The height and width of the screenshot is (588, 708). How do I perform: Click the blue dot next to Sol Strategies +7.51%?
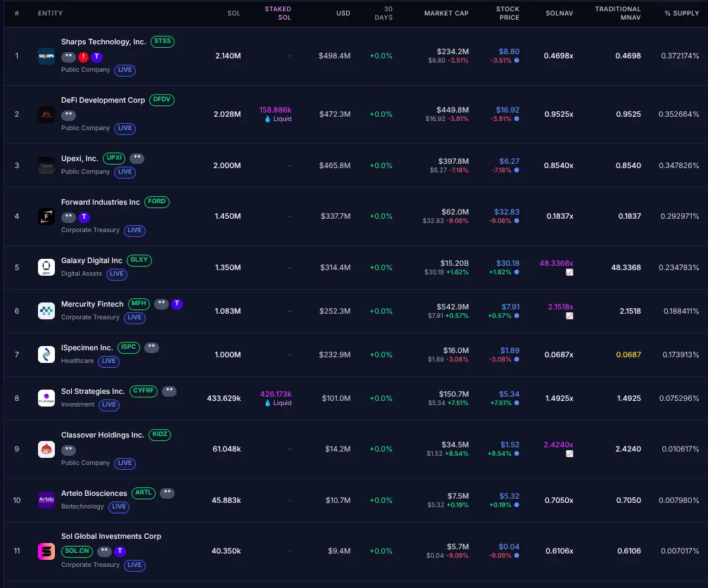(x=517, y=403)
